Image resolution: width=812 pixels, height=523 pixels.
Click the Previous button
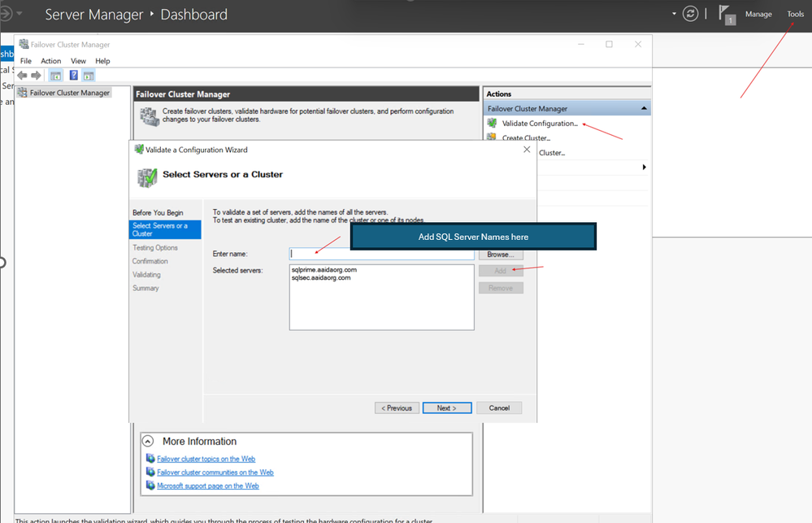pos(397,408)
